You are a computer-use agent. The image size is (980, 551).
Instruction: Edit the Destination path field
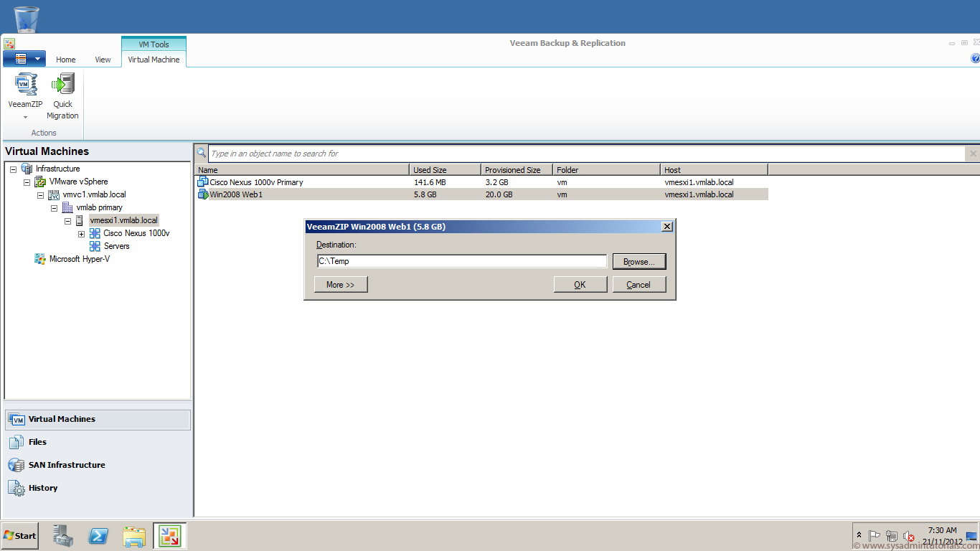462,261
